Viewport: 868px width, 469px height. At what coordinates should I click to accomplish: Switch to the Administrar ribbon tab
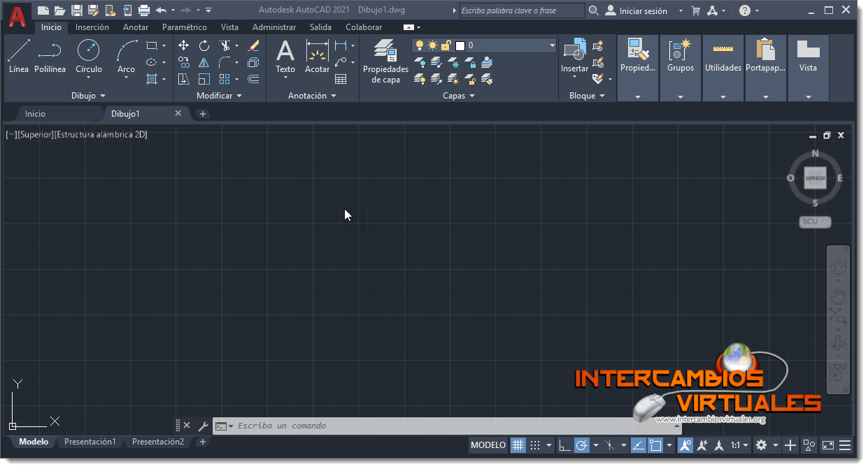click(x=274, y=27)
